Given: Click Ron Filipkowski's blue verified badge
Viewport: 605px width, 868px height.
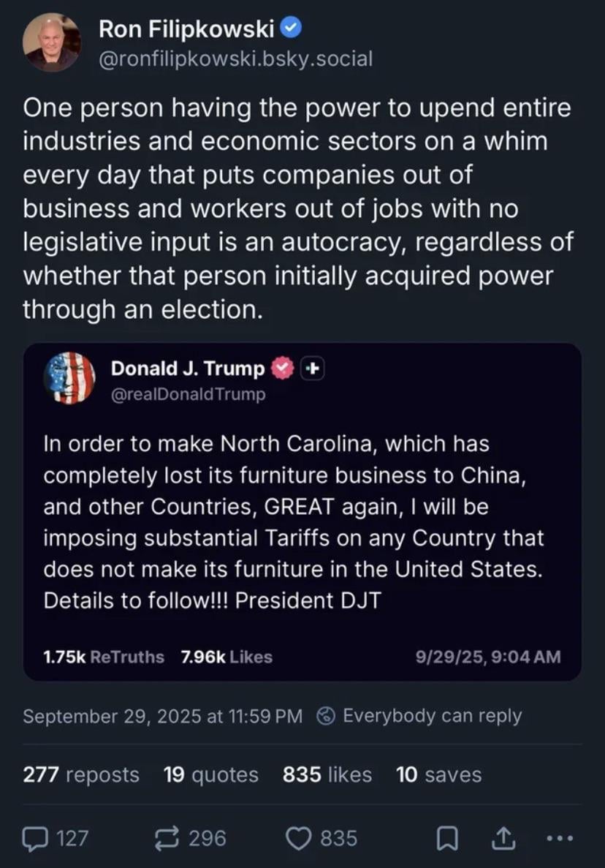Looking at the screenshot, I should click(292, 29).
